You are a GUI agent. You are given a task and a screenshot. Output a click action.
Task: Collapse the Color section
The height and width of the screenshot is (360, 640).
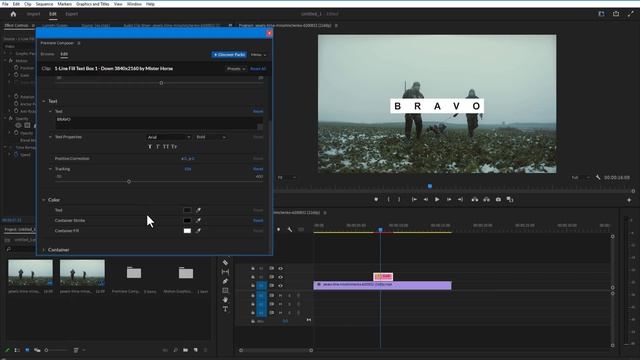[44, 200]
